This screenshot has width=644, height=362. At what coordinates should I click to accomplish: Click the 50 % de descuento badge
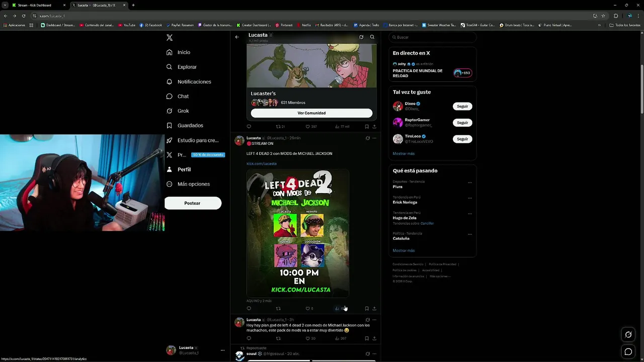click(x=208, y=155)
